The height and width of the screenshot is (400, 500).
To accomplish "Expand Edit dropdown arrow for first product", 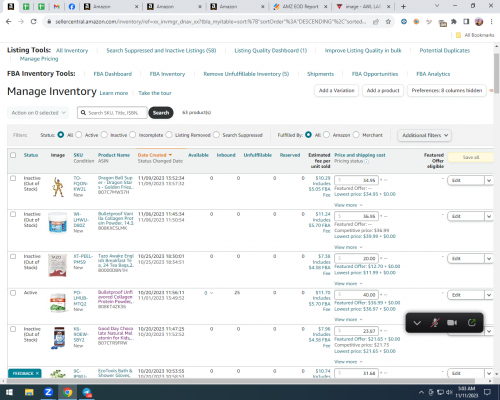I will (489, 180).
